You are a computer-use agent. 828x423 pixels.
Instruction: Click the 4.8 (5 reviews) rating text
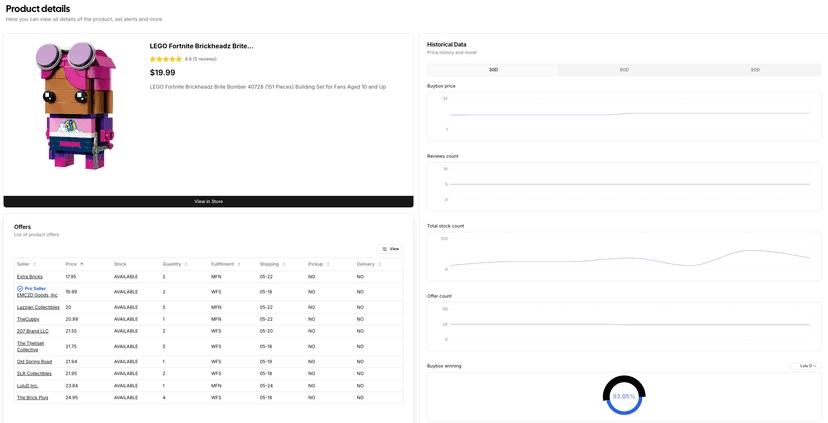(200, 59)
